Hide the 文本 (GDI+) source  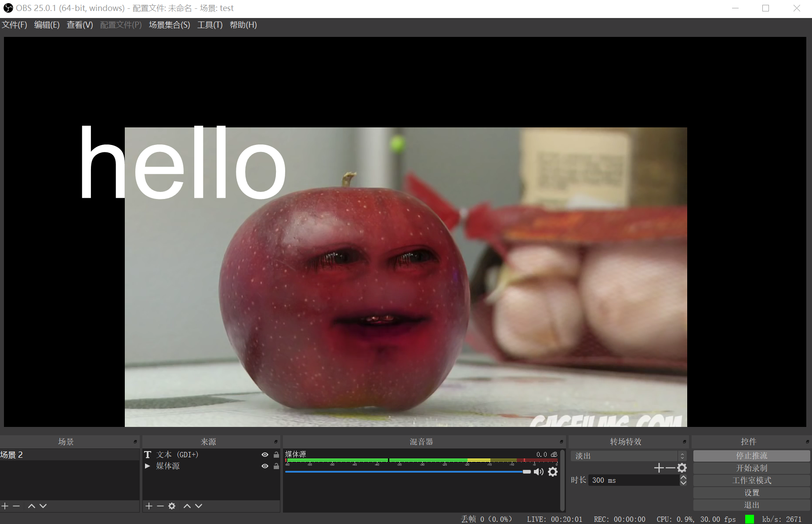265,455
